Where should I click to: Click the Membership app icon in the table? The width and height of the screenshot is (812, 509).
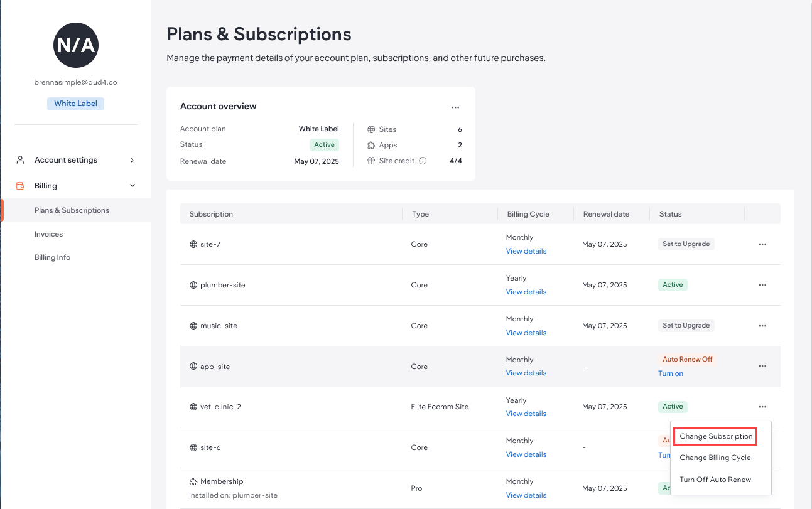[x=193, y=481]
